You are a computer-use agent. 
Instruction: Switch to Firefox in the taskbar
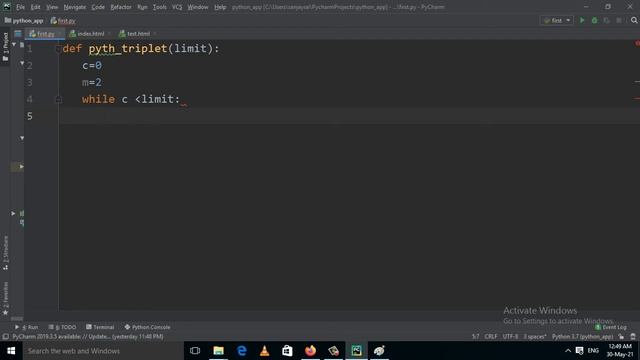(x=311, y=351)
